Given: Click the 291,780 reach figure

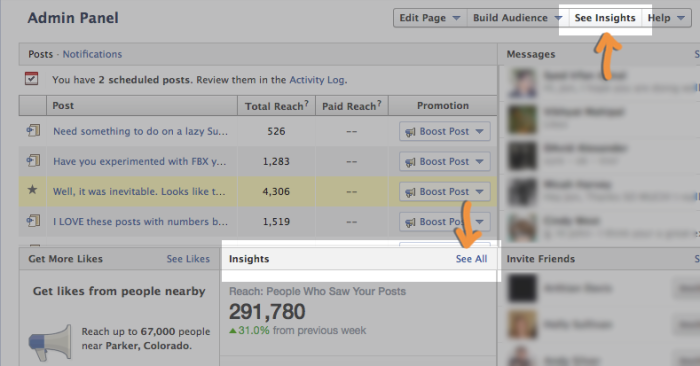Looking at the screenshot, I should point(267,312).
